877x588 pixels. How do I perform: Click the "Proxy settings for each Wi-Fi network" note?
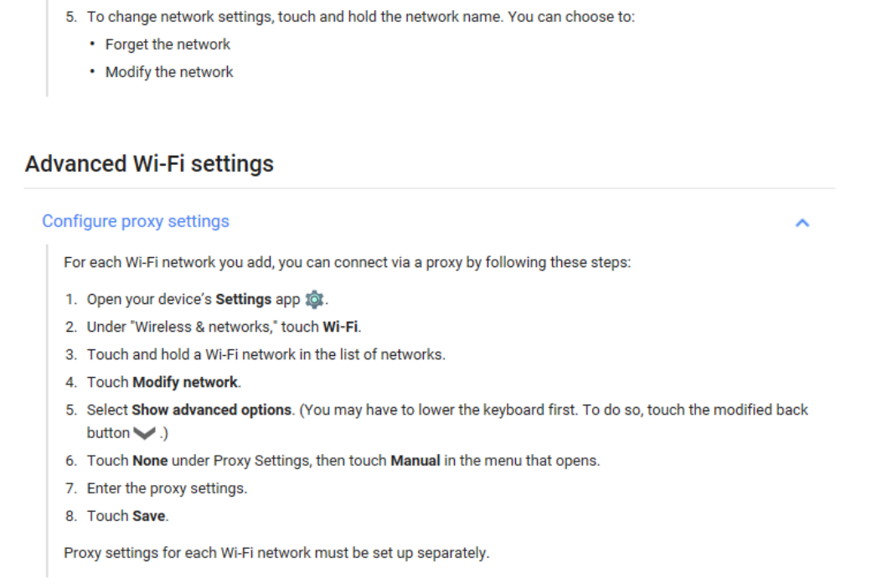pyautogui.click(x=276, y=553)
